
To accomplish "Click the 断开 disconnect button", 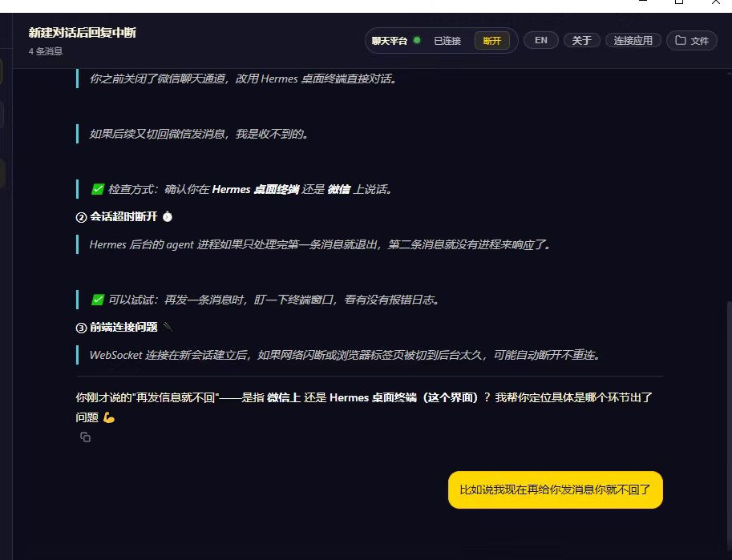I will coord(491,41).
